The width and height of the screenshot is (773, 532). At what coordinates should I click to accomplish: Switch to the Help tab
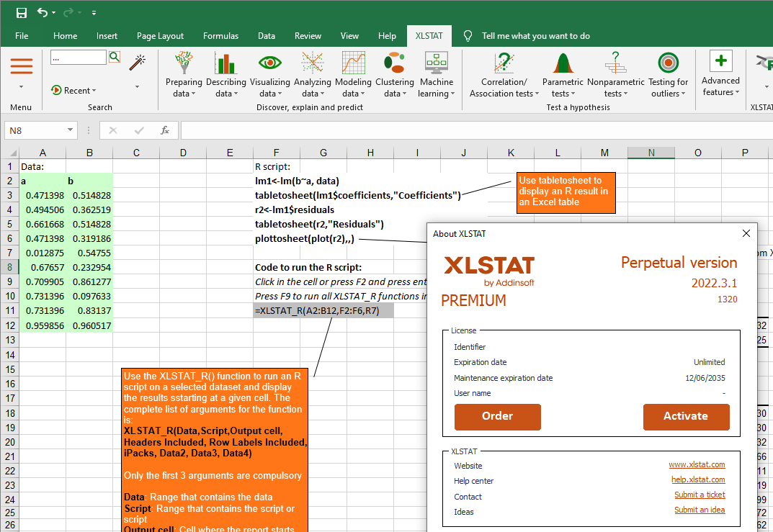pyautogui.click(x=387, y=36)
